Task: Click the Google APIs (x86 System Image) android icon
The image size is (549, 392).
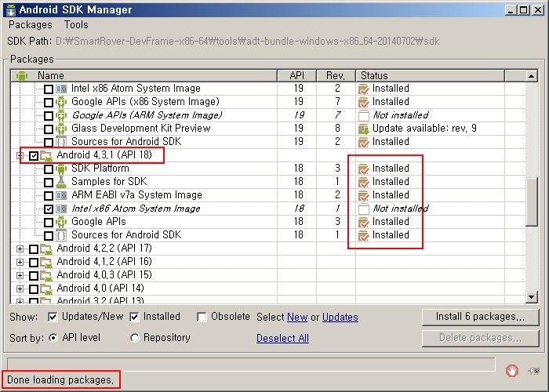Action: click(61, 102)
